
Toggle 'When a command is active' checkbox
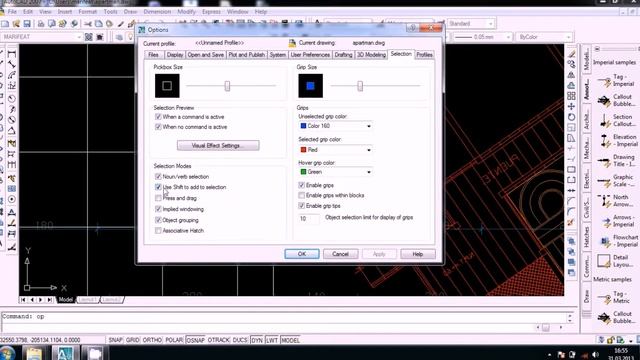pos(158,117)
